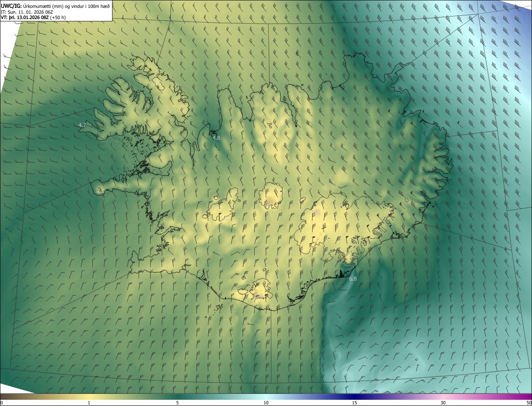
Task: Click the 50 tick on the color scale
Action: coord(529,403)
